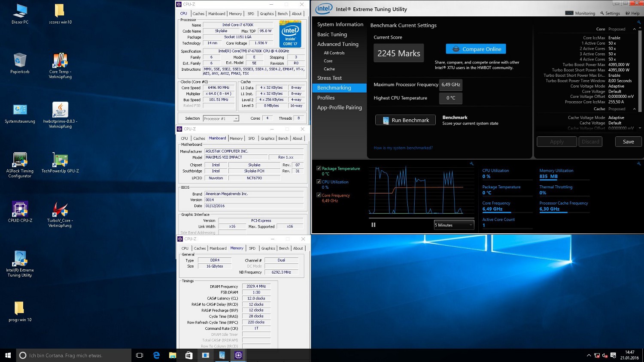Screen dimensions: 644x362
Task: Launch Microsoft Edge from taskbar
Action: [x=156, y=355]
